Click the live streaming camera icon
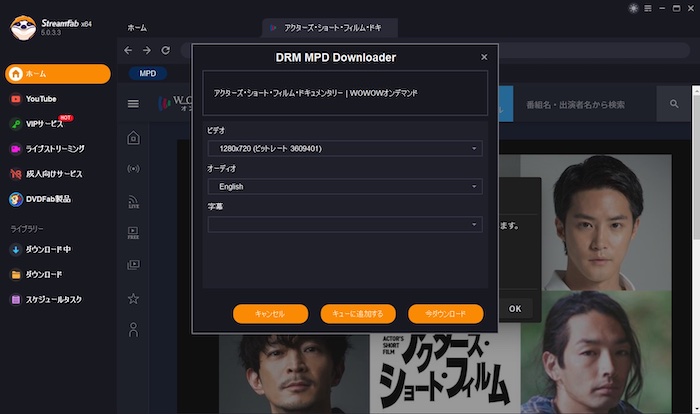 coord(16,149)
